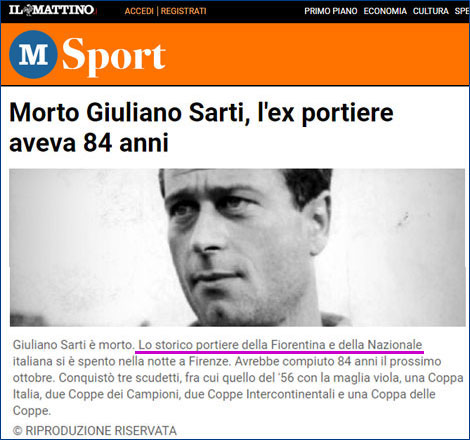Click the emblem between IL and MATTINO
The height and width of the screenshot is (440, 470).
(28, 10)
